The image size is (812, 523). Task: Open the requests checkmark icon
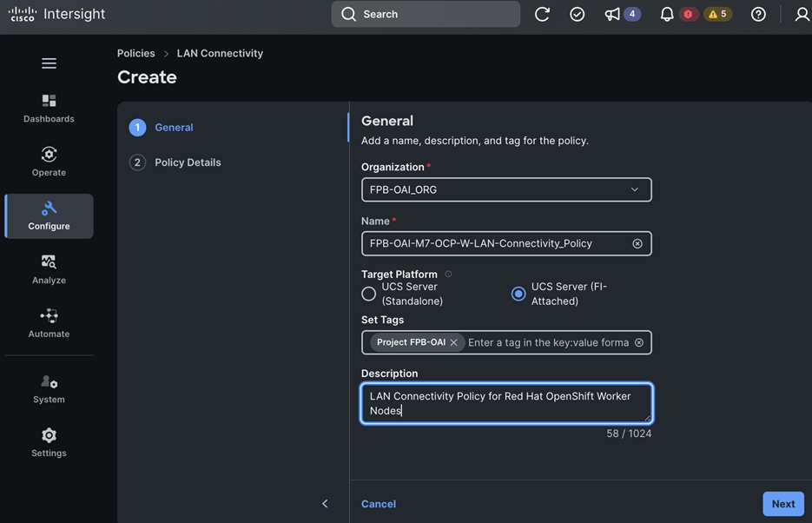click(x=577, y=14)
